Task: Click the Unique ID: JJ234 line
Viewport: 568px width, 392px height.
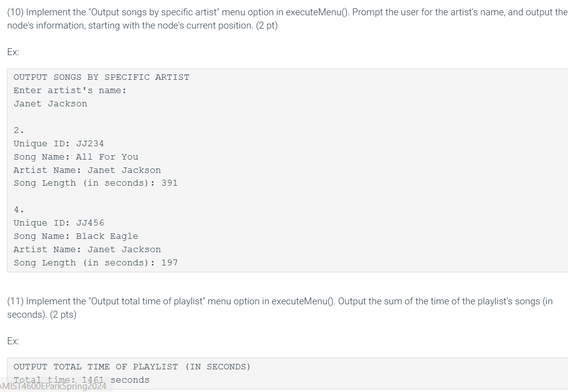Action: coord(59,144)
